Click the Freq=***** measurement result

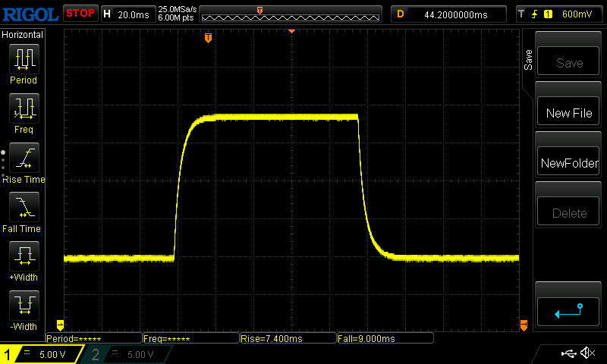click(191, 338)
